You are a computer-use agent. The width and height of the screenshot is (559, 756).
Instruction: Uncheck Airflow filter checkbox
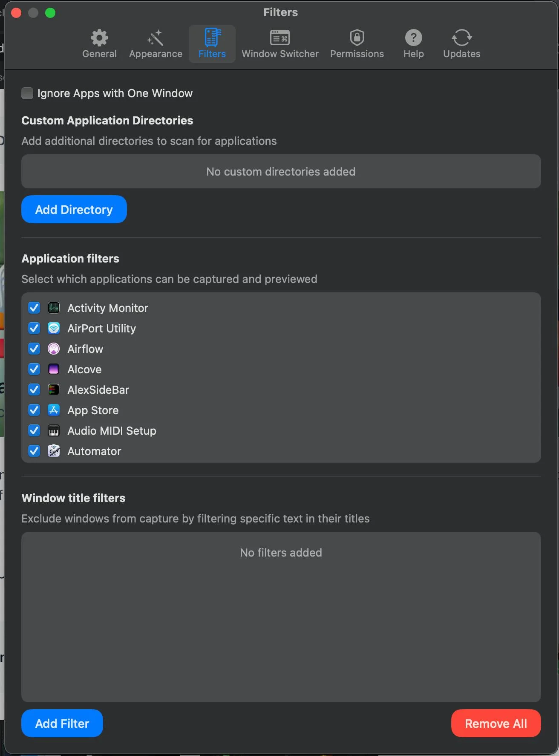click(34, 349)
